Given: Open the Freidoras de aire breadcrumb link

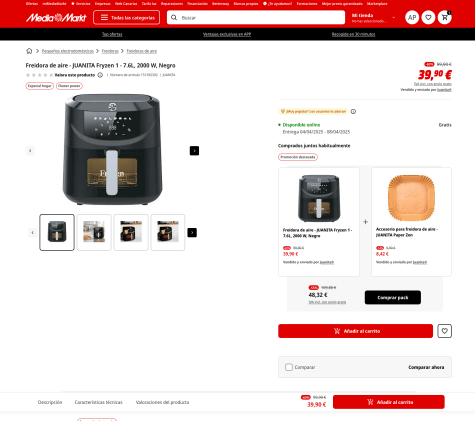Looking at the screenshot, I should point(142,51).
